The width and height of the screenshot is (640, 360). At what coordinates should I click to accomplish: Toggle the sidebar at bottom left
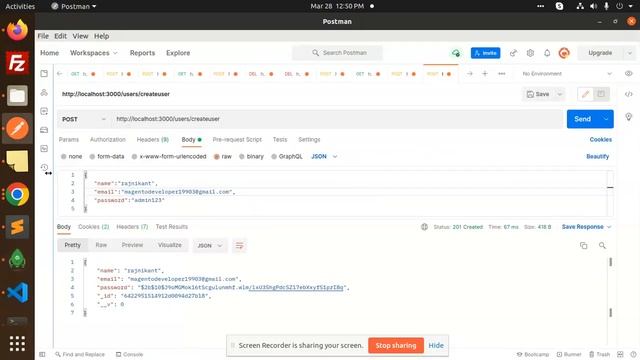point(42,354)
